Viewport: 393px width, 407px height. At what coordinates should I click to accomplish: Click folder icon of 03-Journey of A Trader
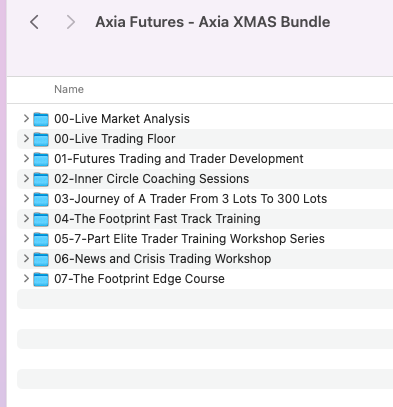tap(41, 199)
